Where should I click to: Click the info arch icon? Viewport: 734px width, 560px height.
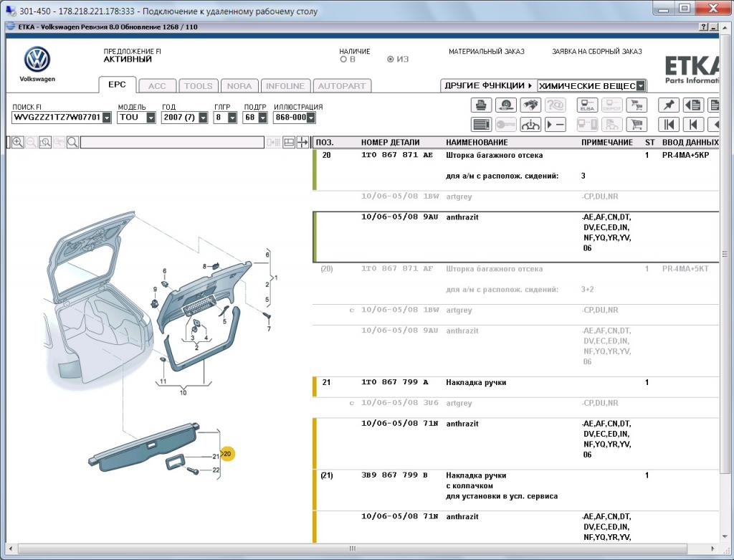coord(530,124)
